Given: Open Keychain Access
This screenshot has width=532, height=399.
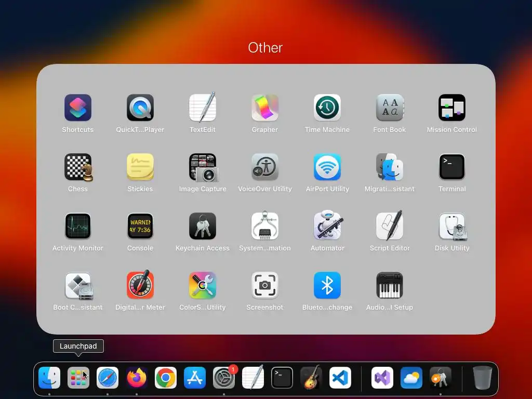Looking at the screenshot, I should pos(203,227).
